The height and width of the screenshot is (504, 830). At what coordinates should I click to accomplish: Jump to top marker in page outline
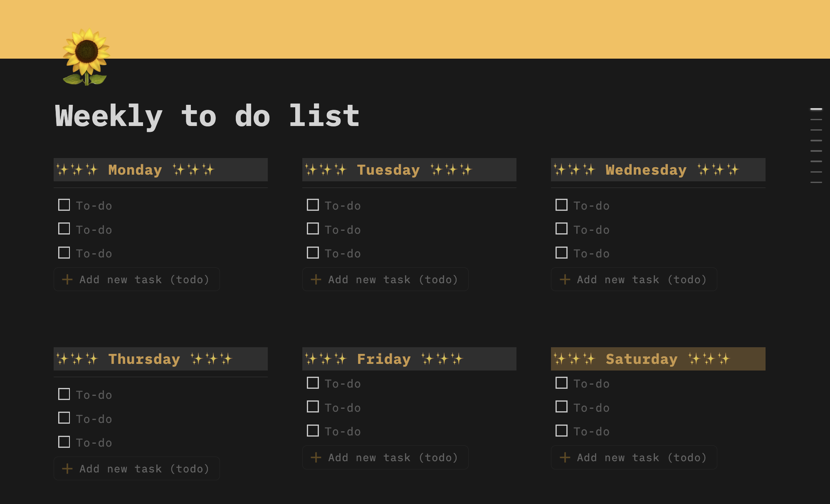(x=816, y=109)
